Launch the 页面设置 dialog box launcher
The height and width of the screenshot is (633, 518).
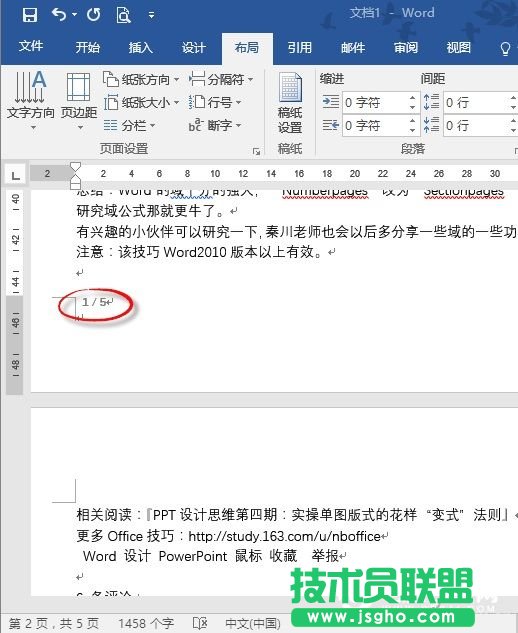pos(256,151)
